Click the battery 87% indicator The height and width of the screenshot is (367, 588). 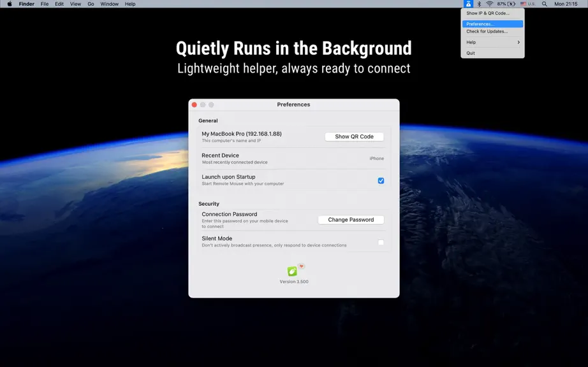[506, 4]
